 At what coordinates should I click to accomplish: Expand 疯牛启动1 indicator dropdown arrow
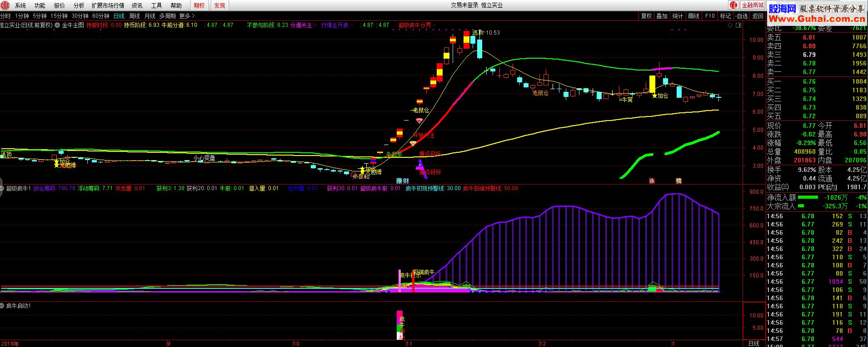point(3,306)
